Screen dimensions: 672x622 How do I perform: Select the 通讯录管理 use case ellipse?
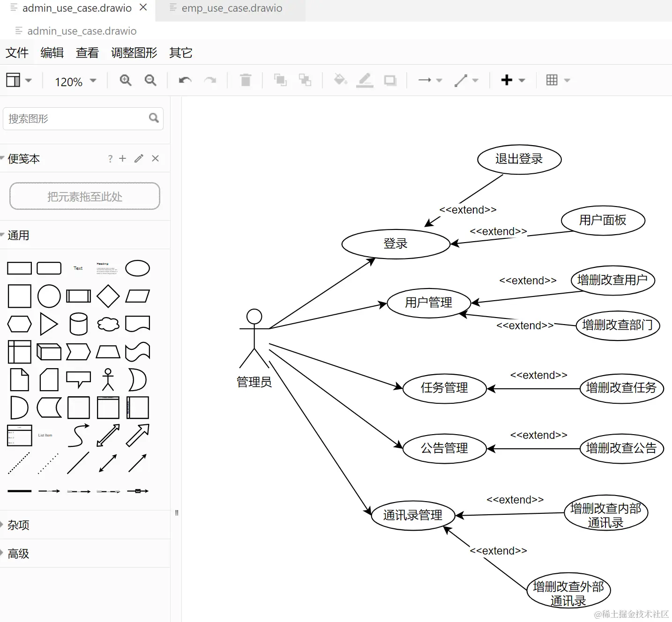[x=413, y=515]
